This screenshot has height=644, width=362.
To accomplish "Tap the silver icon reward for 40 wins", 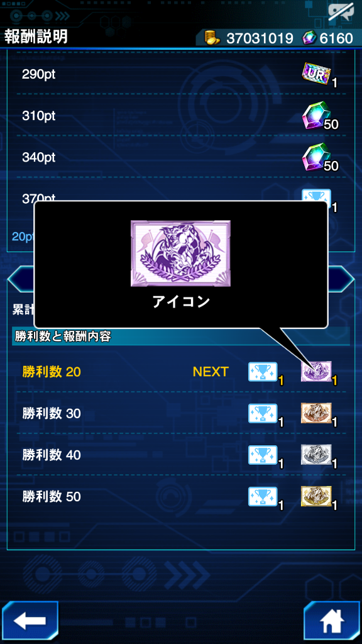I will [x=316, y=455].
